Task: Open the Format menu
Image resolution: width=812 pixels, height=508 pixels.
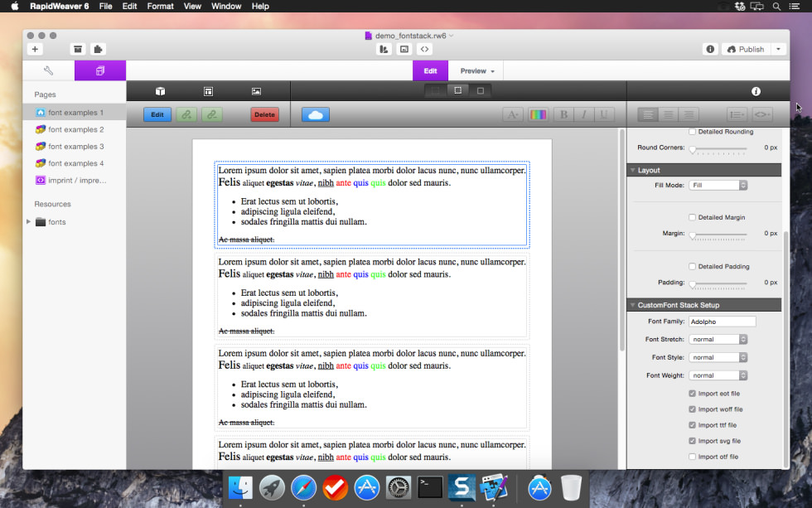Action: [x=160, y=6]
